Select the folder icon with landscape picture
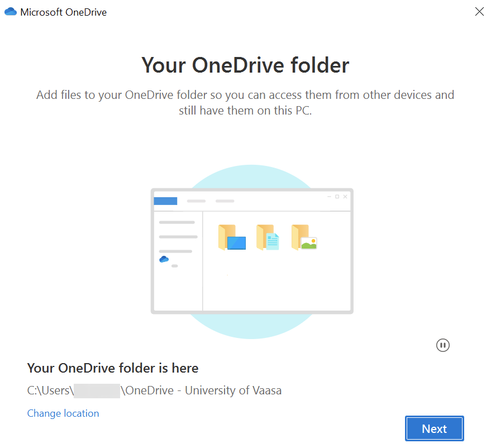Screen dimensions: 491x448 (304, 238)
